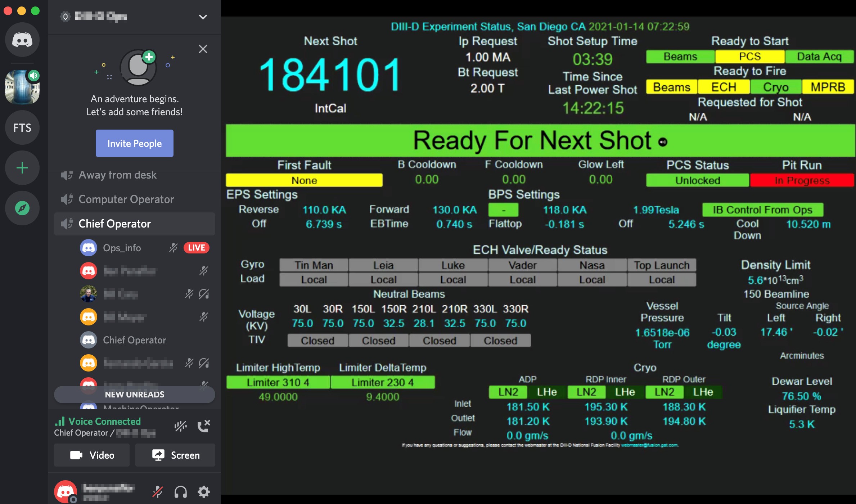The width and height of the screenshot is (856, 504).
Task: Toggle noise suppression icon
Action: pos(180,426)
